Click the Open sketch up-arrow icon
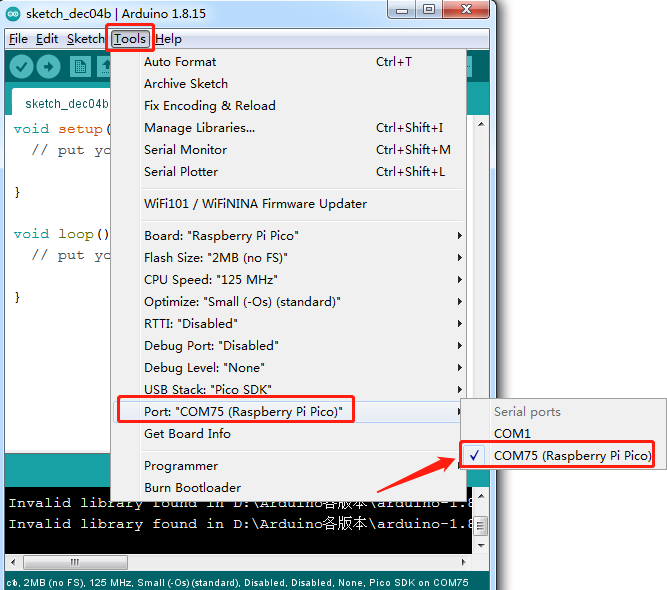The height and width of the screenshot is (590, 667). click(104, 67)
